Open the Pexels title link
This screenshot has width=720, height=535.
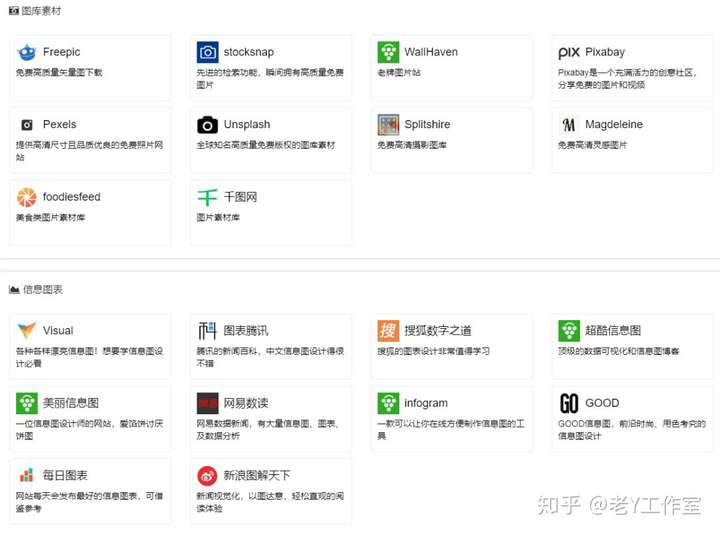(x=60, y=124)
